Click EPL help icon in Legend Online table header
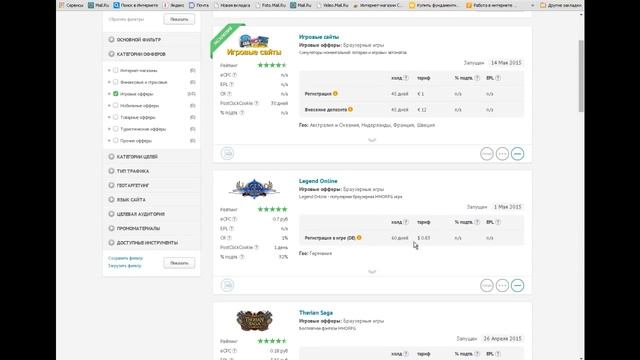640x360 pixels. click(x=498, y=222)
